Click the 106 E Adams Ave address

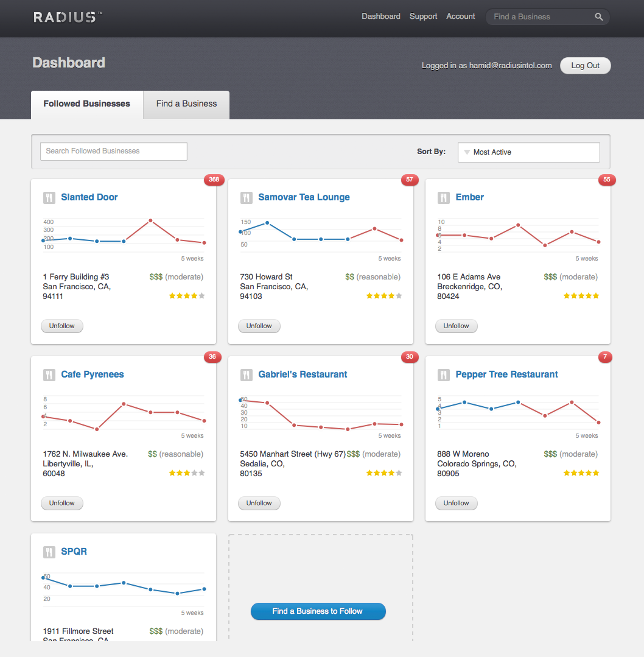(x=470, y=287)
